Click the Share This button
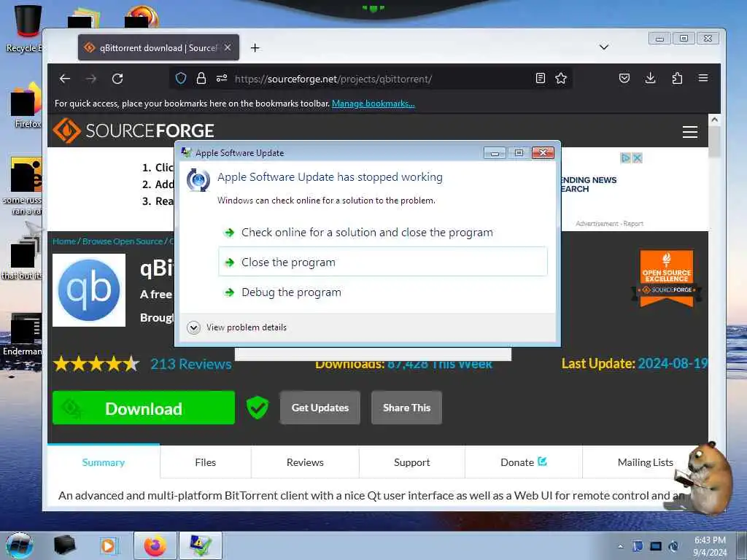747x560 pixels. 406,408
